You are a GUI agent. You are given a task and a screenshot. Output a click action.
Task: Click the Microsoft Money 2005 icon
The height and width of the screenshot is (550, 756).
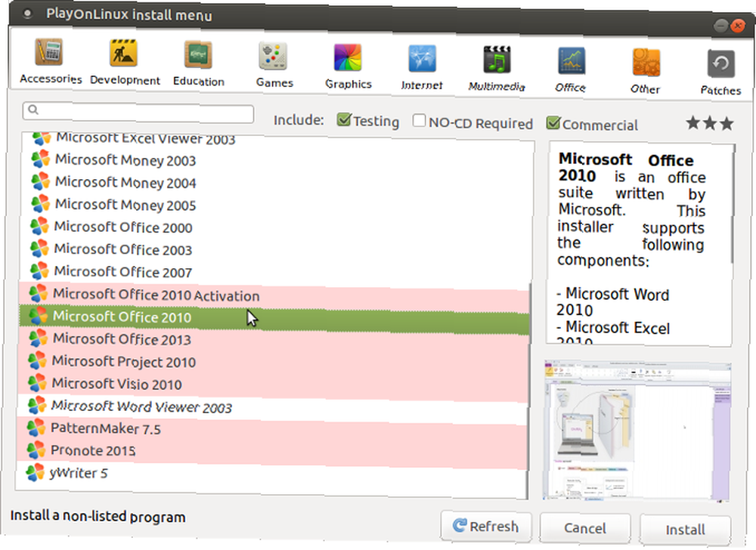(41, 204)
